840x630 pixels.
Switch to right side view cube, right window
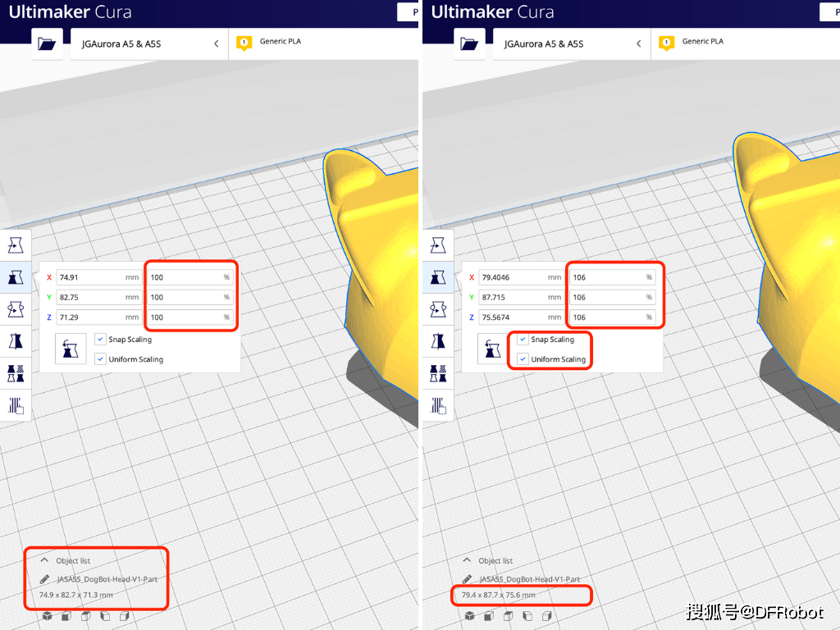pos(547,616)
